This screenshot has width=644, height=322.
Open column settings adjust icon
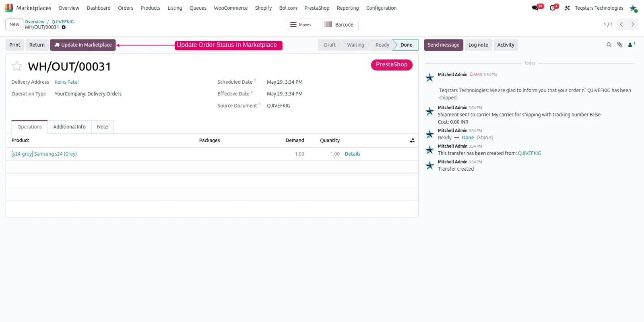(412, 140)
